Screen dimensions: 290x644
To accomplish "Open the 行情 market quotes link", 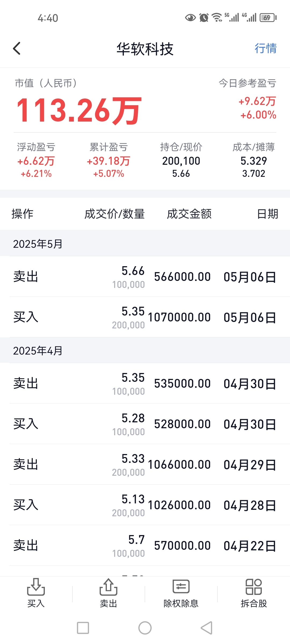I will [x=266, y=49].
